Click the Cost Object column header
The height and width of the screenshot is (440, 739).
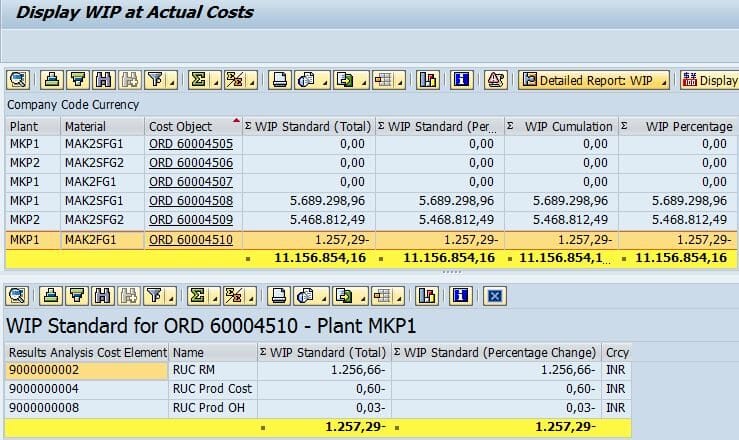pos(181,126)
